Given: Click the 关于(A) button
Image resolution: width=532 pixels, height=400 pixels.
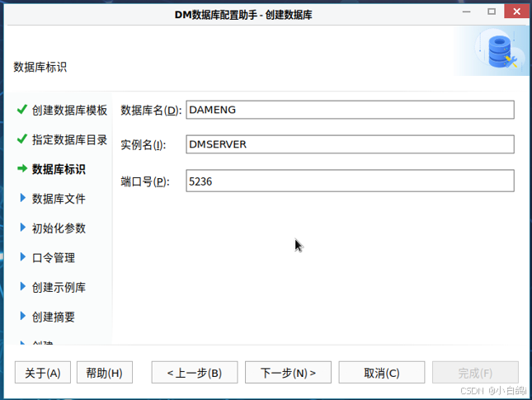Looking at the screenshot, I should [x=43, y=373].
